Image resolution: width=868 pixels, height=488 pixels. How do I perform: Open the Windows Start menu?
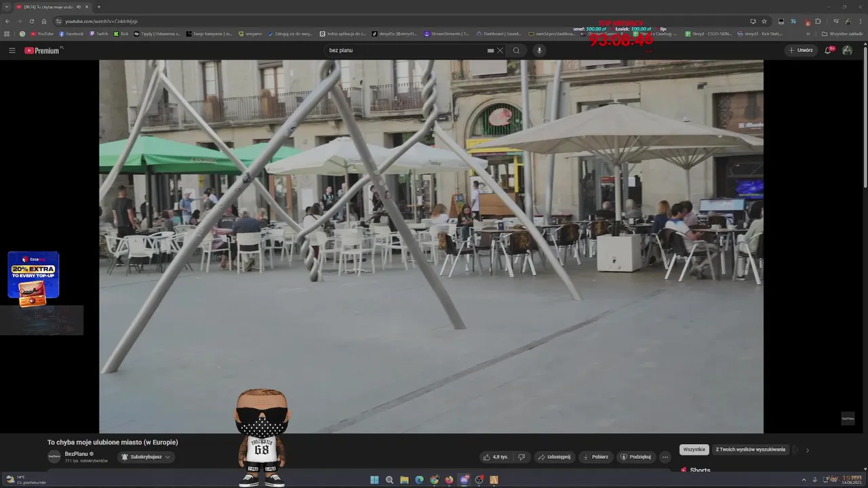(374, 480)
